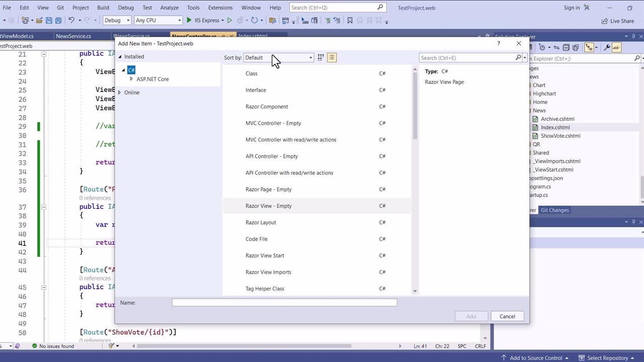Click the help question mark in dialog
This screenshot has width=644, height=362.
(x=499, y=44)
